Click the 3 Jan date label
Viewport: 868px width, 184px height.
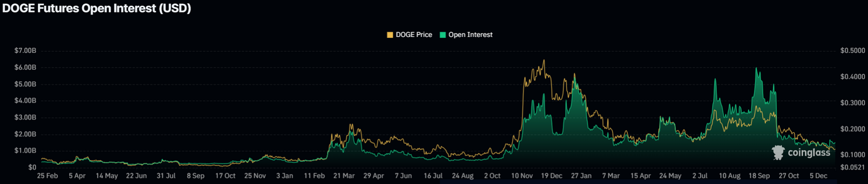[x=284, y=176]
